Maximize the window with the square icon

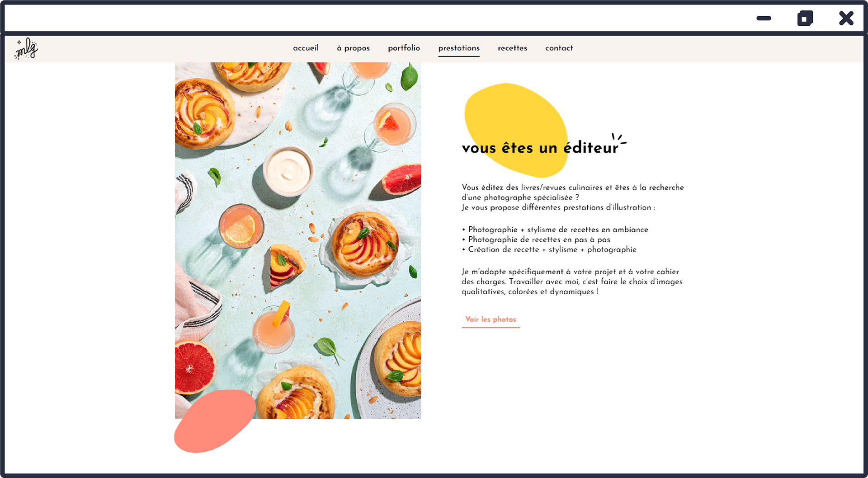tap(805, 19)
